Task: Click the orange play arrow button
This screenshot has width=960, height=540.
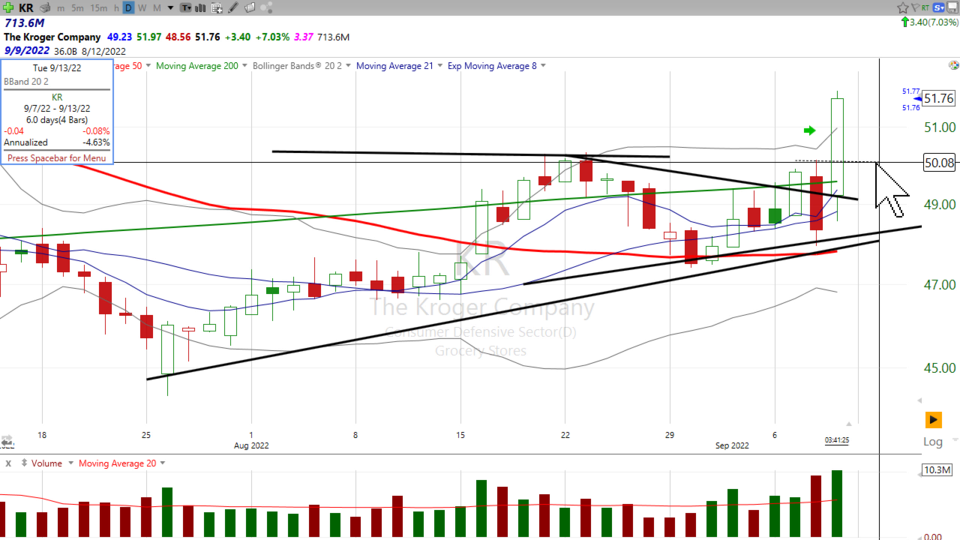Action: point(933,419)
